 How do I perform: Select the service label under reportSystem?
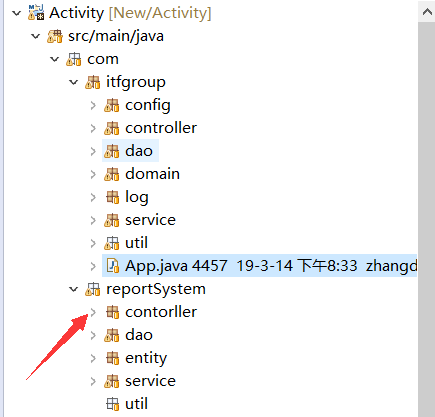(x=150, y=381)
